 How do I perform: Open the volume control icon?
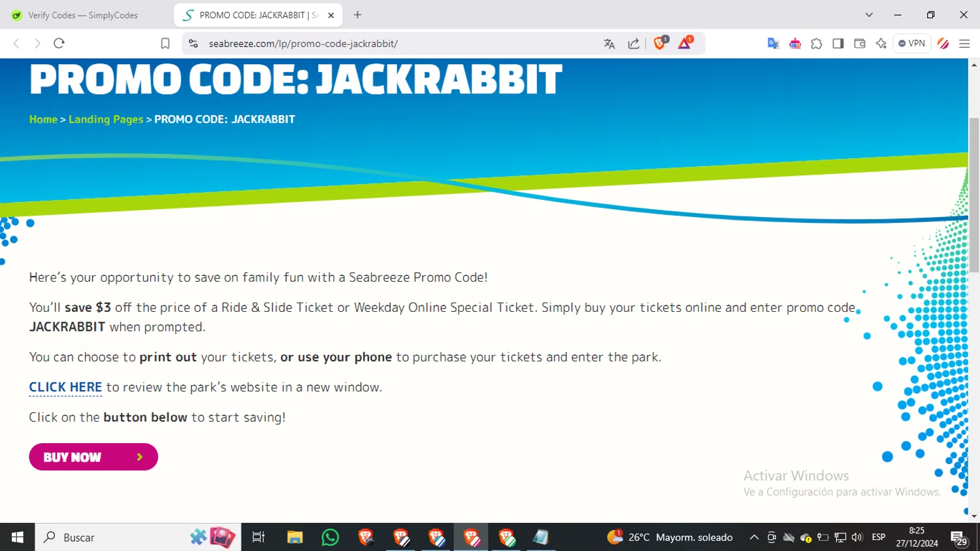click(x=857, y=537)
